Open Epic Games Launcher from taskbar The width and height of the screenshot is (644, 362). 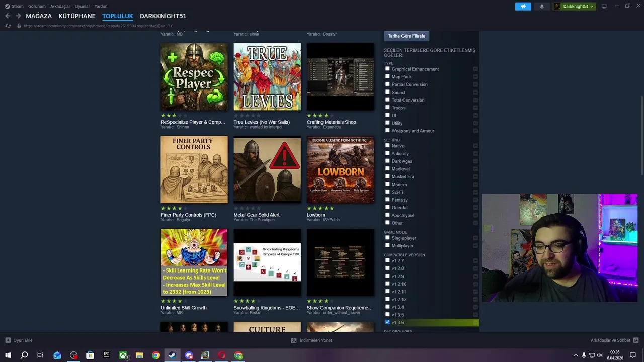click(107, 355)
